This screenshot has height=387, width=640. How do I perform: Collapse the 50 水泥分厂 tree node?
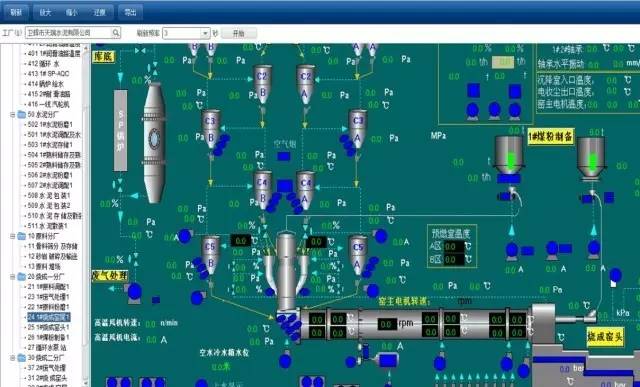pyautogui.click(x=13, y=115)
